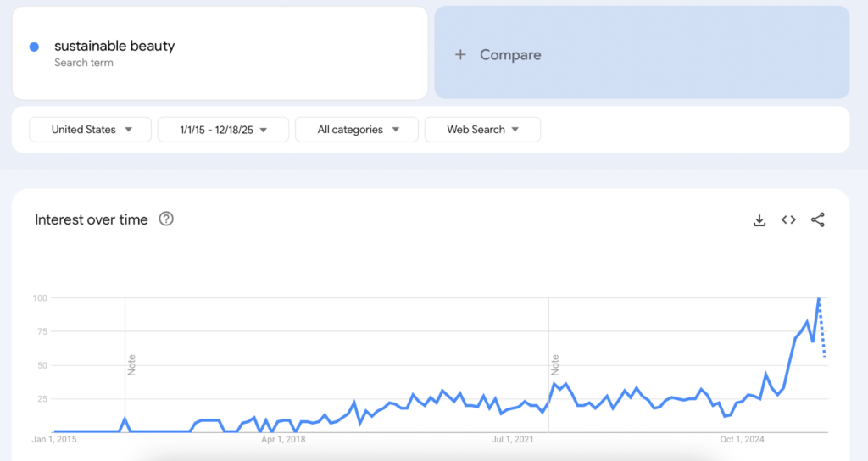Click the first Note marker near 2016
Viewport: 868px width, 461px height.
pos(131,365)
